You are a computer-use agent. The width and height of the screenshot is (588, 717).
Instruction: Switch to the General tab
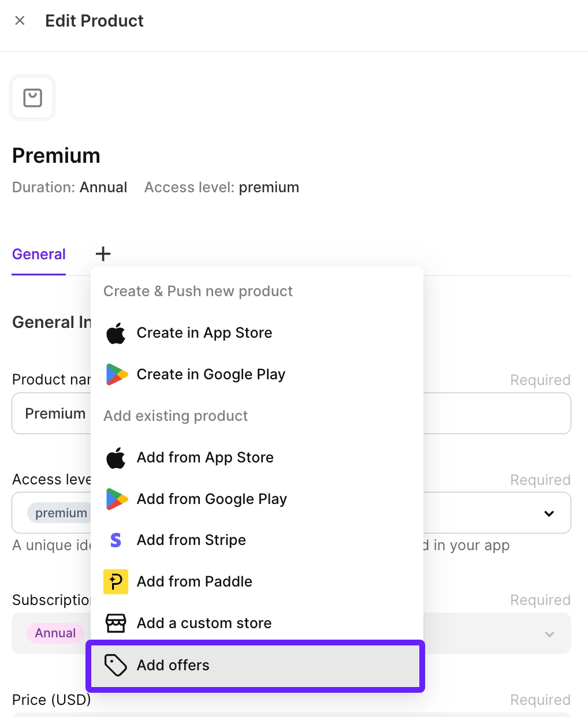tap(39, 255)
